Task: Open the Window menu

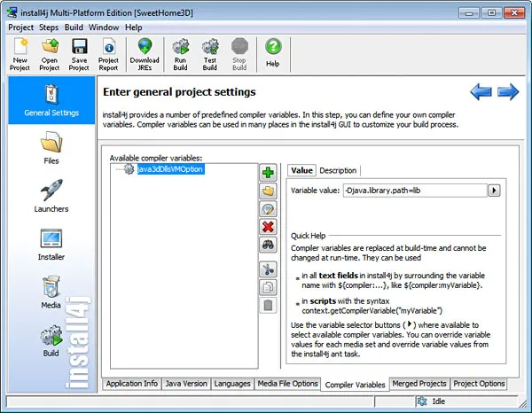Action: click(104, 27)
